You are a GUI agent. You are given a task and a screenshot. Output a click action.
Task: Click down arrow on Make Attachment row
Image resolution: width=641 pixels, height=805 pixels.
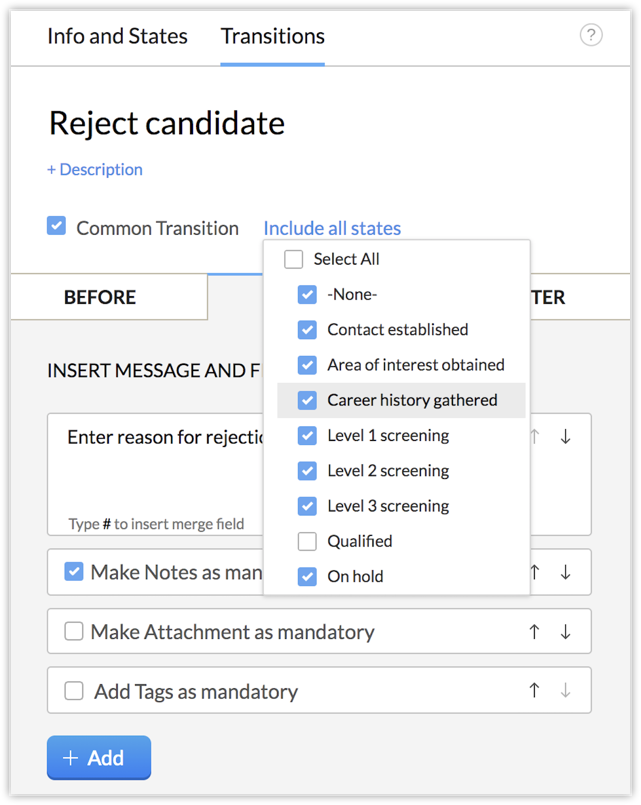[565, 632]
